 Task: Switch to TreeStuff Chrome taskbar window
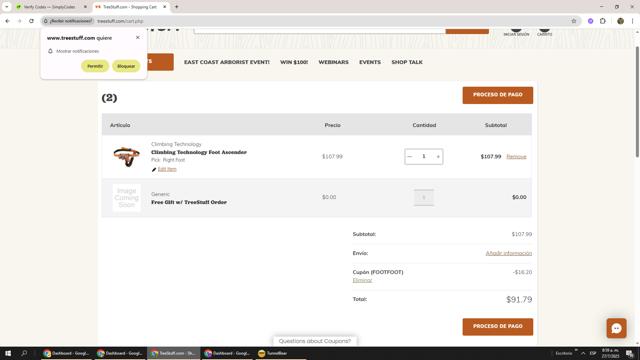point(173,353)
